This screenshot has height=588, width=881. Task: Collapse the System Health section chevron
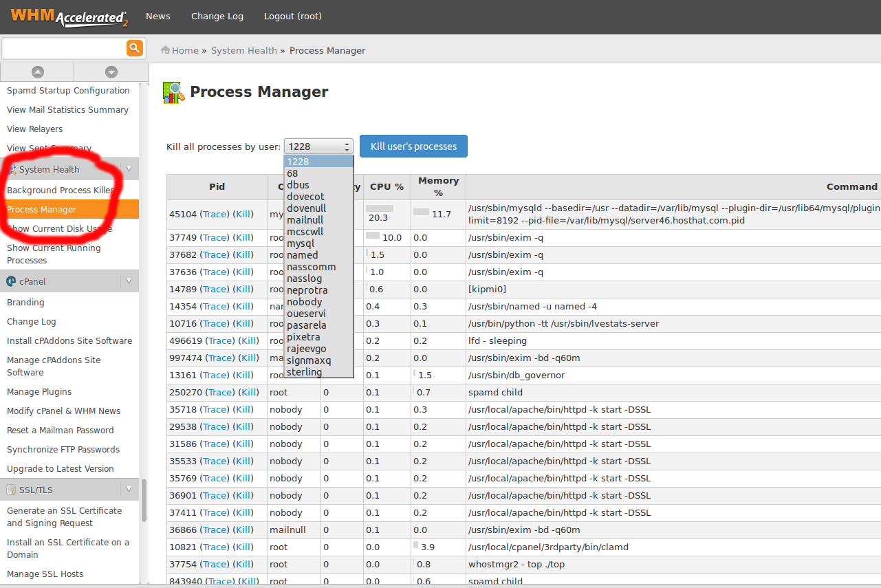[129, 168]
